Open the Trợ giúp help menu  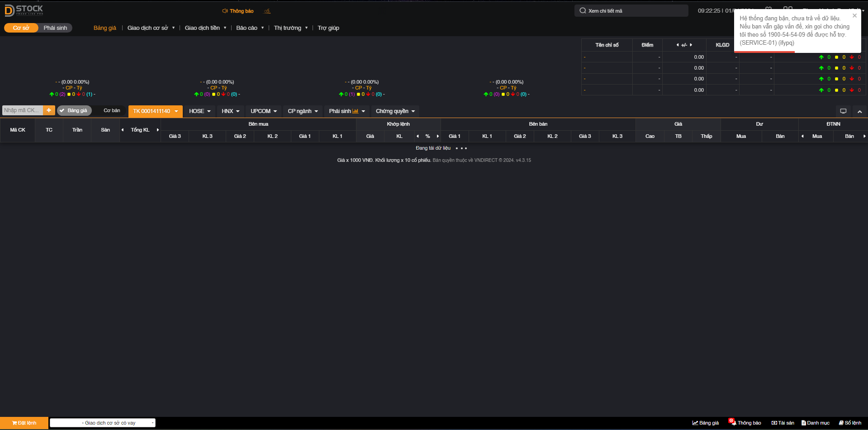[328, 28]
